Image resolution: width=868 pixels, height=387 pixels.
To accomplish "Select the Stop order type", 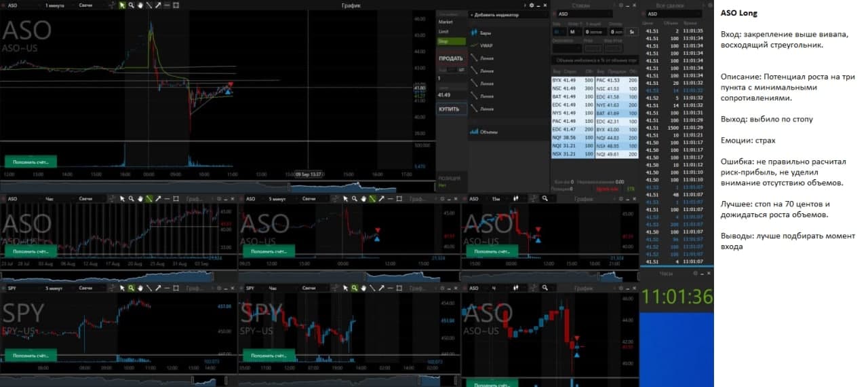I will coord(450,41).
